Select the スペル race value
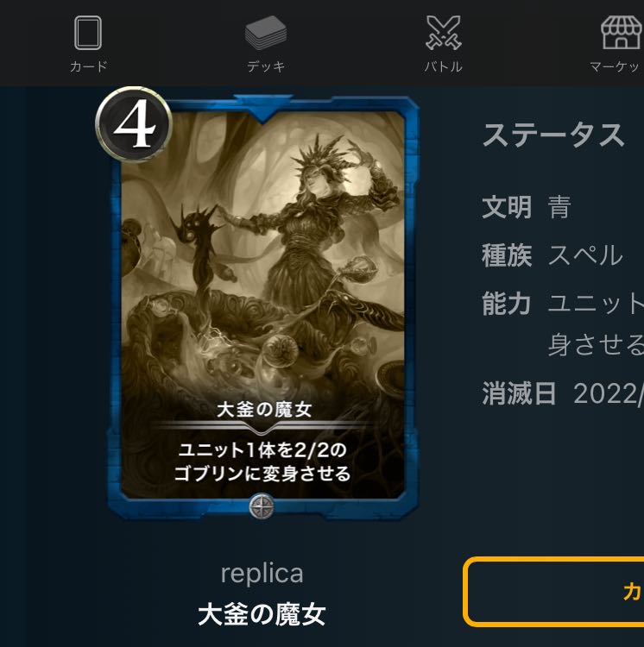This screenshot has height=647, width=644. tap(585, 255)
